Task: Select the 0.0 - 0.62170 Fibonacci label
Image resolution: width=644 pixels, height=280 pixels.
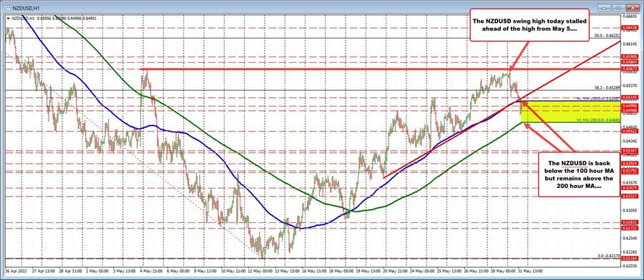Action: [609, 256]
